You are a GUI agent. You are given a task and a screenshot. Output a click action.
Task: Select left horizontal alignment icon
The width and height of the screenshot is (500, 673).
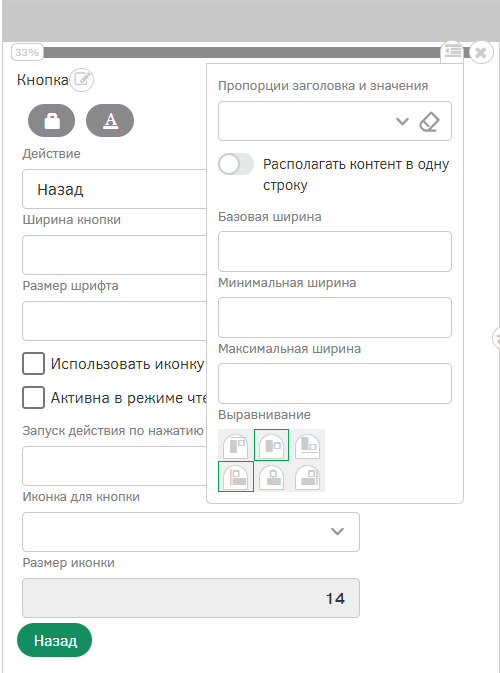point(236,477)
